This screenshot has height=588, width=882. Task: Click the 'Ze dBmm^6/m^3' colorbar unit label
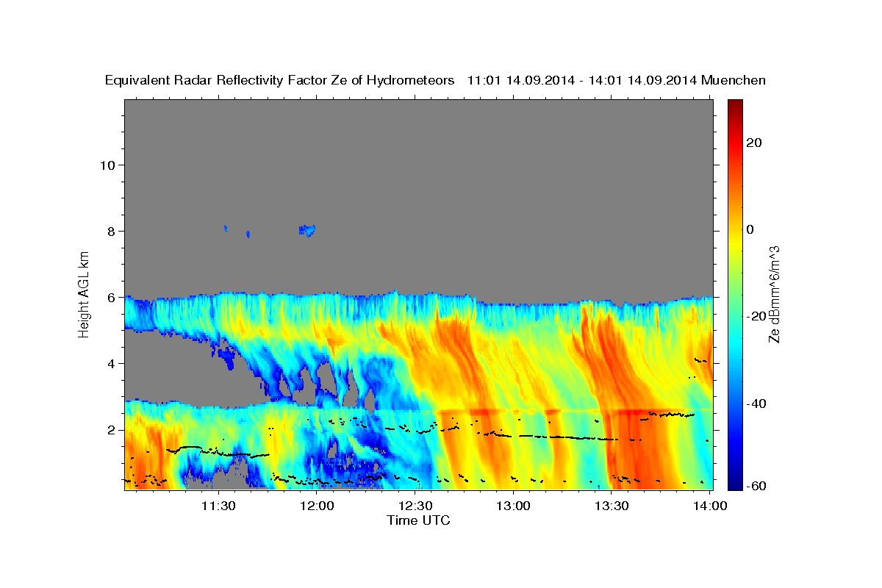[x=773, y=295]
